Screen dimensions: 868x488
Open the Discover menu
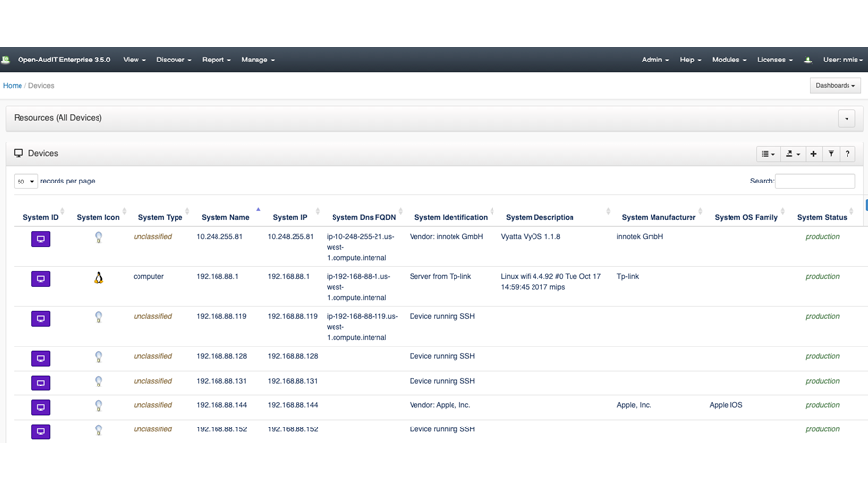[174, 61]
